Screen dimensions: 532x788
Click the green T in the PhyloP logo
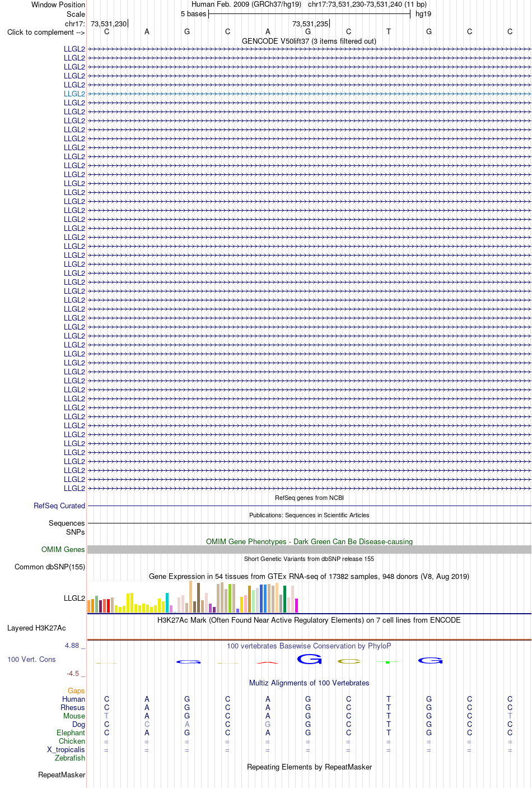pos(388,662)
